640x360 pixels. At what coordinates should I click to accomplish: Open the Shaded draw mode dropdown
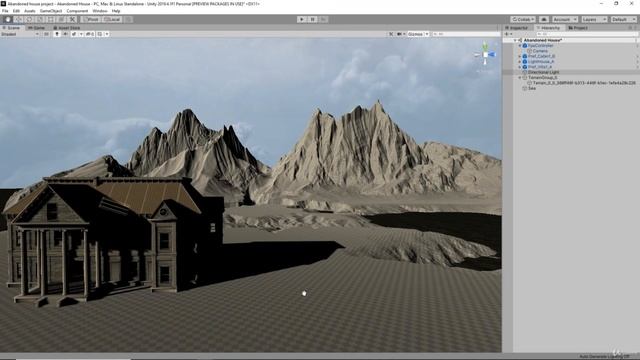pyautogui.click(x=20, y=34)
